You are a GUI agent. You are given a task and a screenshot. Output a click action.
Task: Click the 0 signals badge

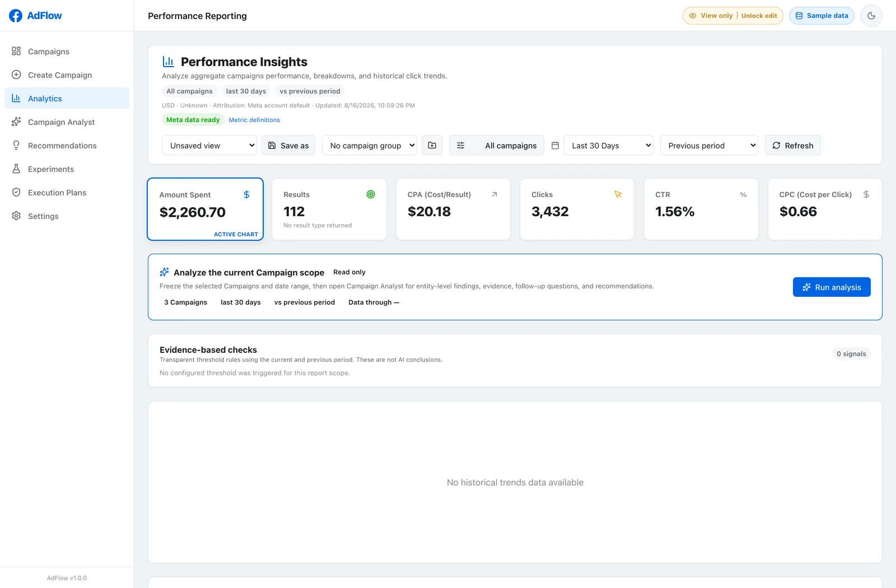(x=851, y=353)
